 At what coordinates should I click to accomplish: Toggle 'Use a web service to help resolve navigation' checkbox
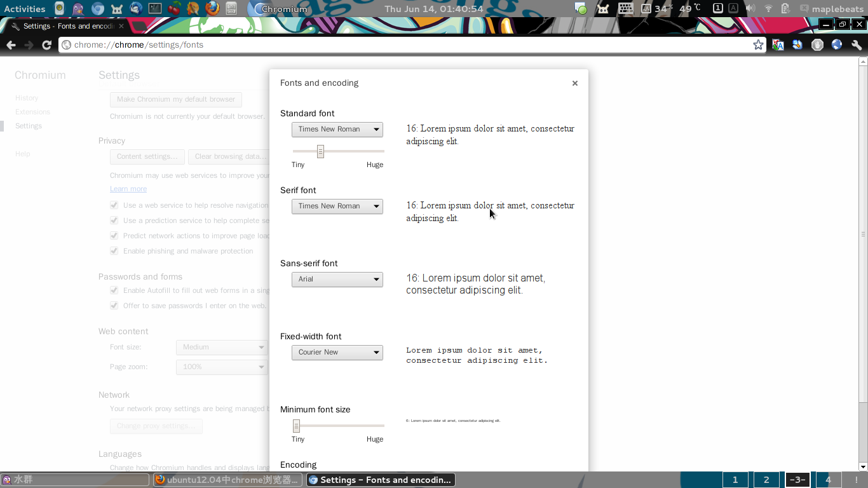click(x=114, y=205)
